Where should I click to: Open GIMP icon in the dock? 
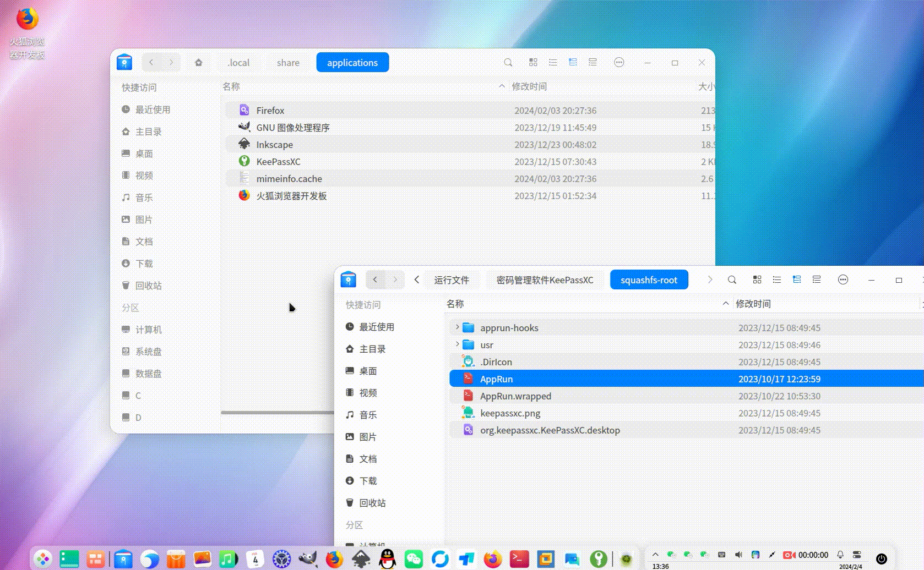tap(308, 559)
